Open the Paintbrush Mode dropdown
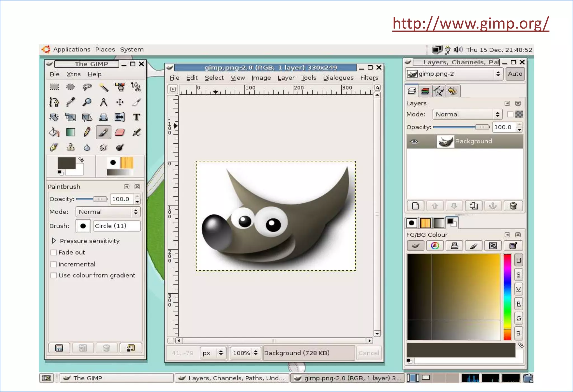The image size is (573, 392). [108, 212]
